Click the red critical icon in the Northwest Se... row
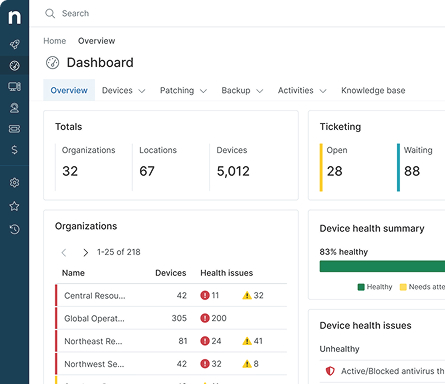445x384 pixels. 205,364
